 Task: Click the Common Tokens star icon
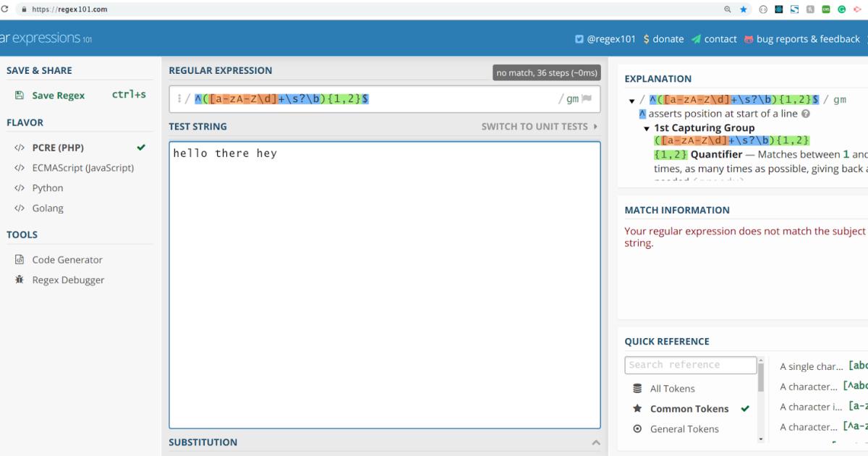[637, 408]
